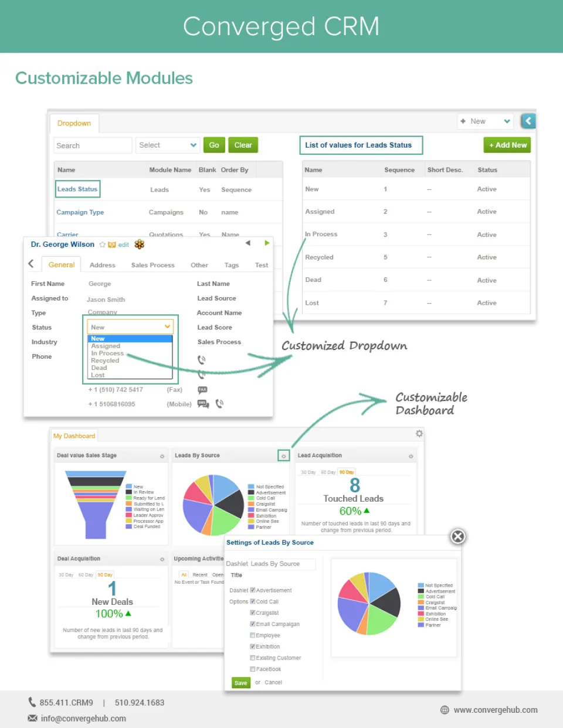Click the FAX icon beside the Fax number

(x=202, y=389)
